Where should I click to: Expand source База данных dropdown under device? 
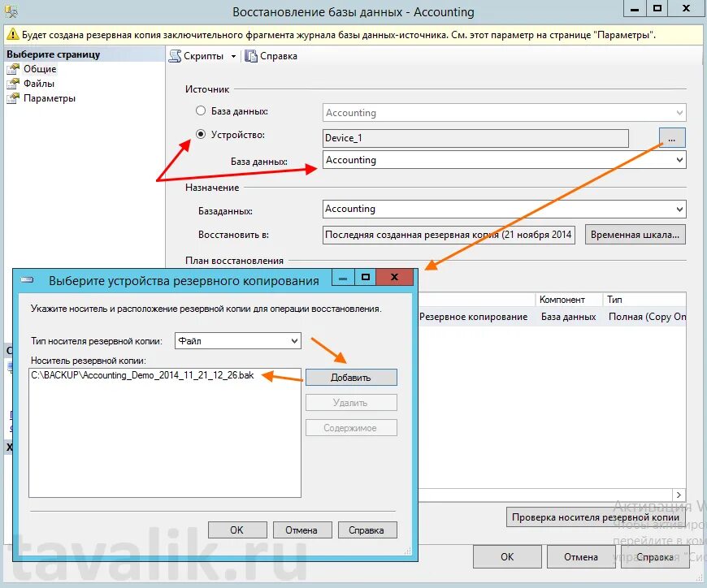coord(679,160)
